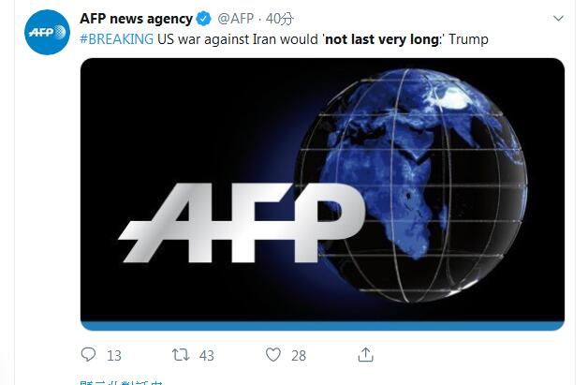This screenshot has width=588, height=385.
Task: Open the #BREAKING hashtag
Action: click(115, 39)
